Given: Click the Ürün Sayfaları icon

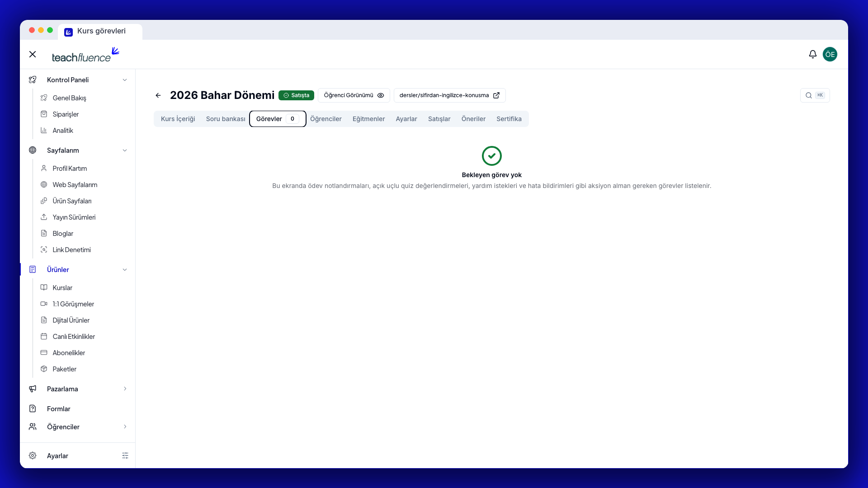Looking at the screenshot, I should click(x=44, y=201).
